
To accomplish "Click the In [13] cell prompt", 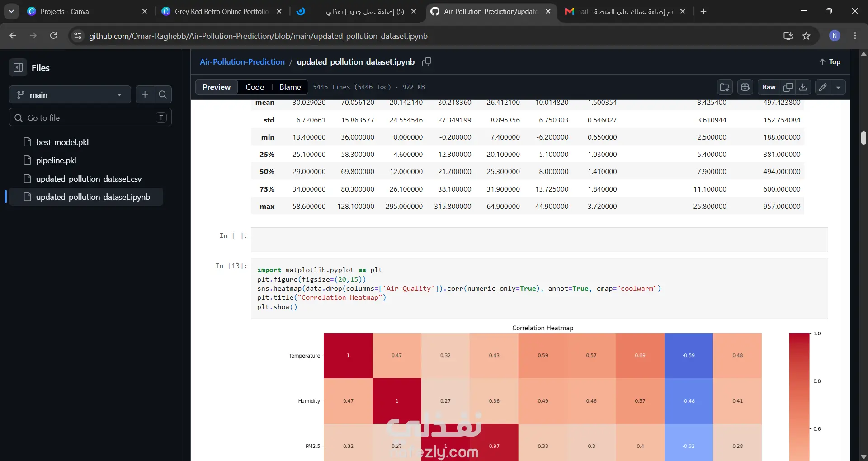I will [x=231, y=266].
